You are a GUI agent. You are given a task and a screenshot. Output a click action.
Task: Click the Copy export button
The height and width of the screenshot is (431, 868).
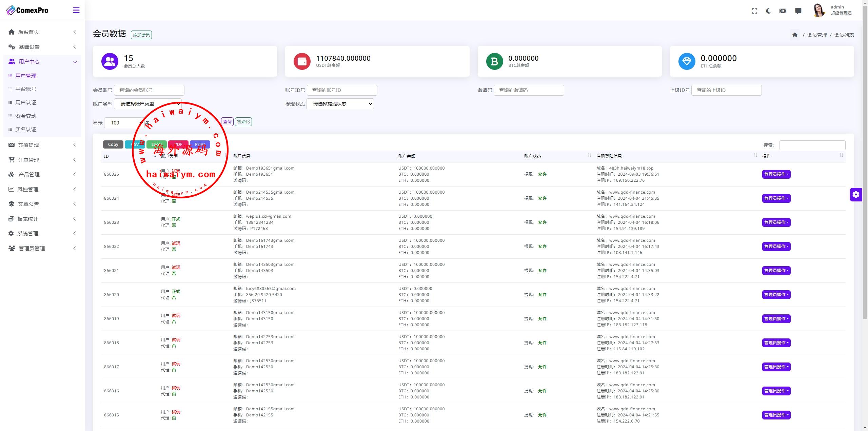(x=113, y=144)
